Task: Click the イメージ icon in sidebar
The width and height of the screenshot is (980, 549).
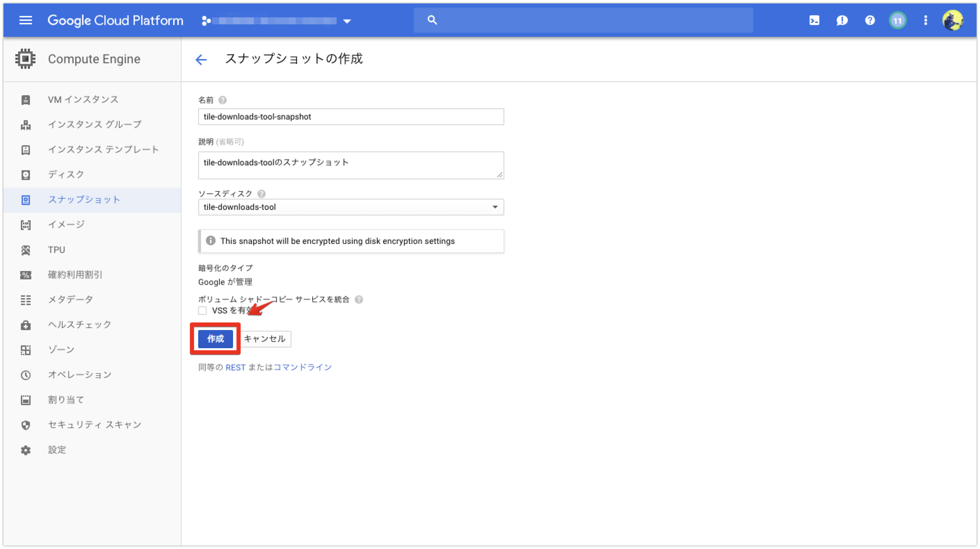Action: click(x=26, y=224)
